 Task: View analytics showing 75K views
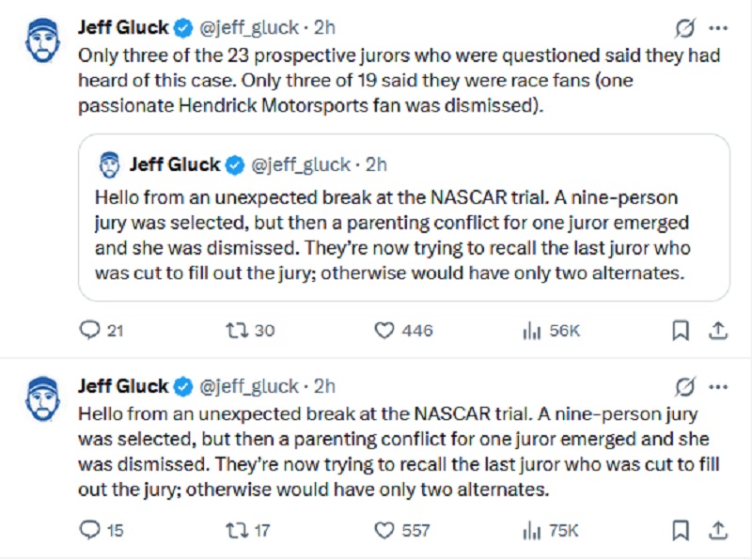coord(530,531)
